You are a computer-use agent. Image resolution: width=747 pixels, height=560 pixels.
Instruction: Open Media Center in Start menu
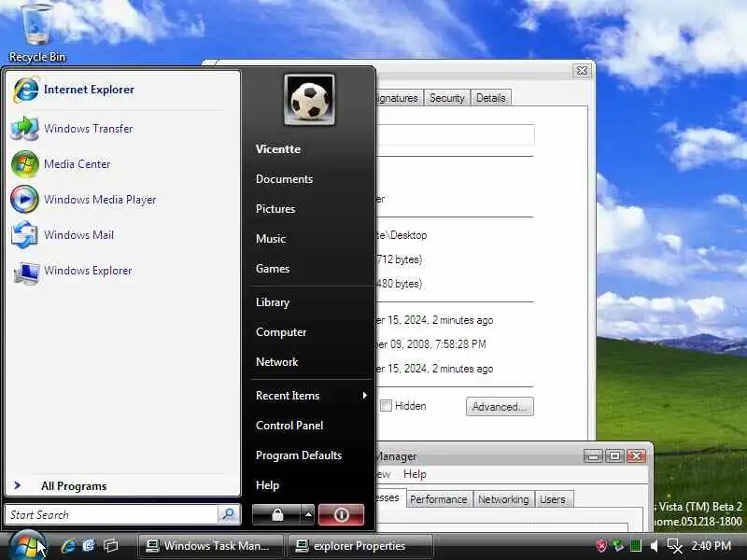coord(61,164)
